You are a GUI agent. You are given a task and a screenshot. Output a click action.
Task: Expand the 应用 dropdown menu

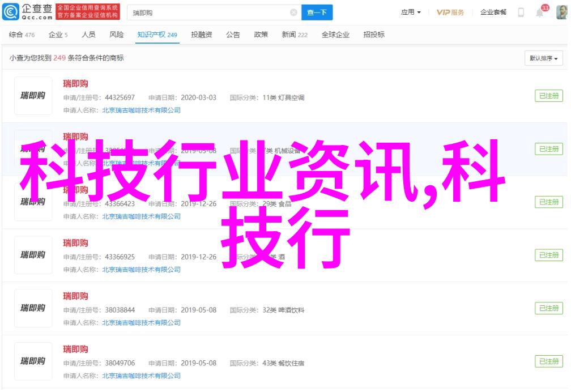pos(411,12)
